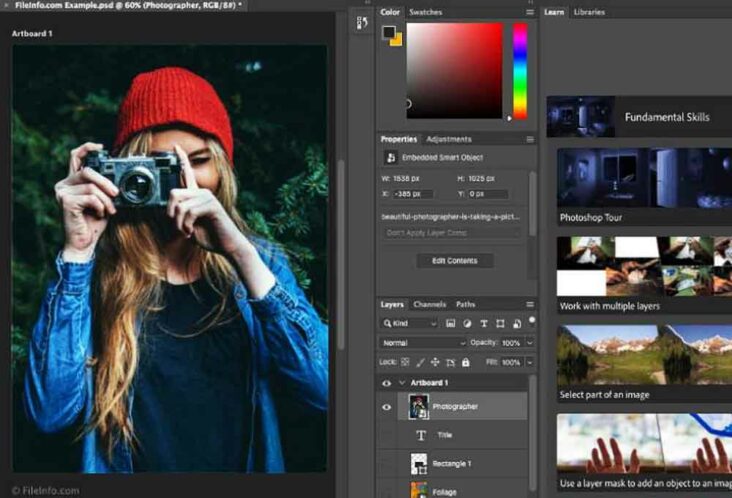Lock position move icon

click(x=435, y=362)
